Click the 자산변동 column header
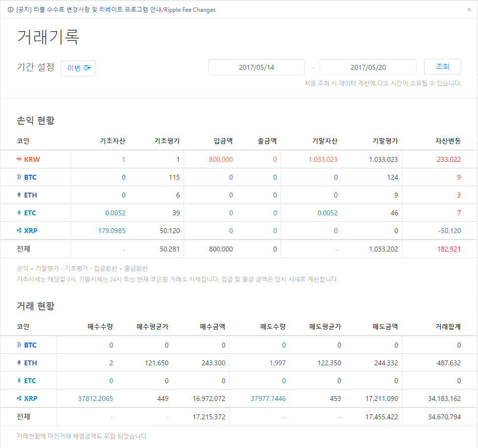This screenshot has width=478, height=448. coord(448,141)
